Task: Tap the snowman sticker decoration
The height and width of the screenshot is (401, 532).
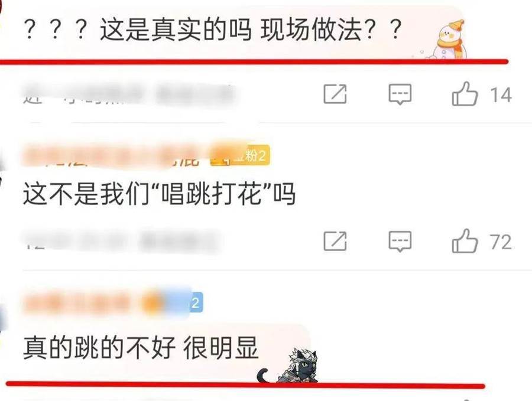Action: (x=450, y=40)
